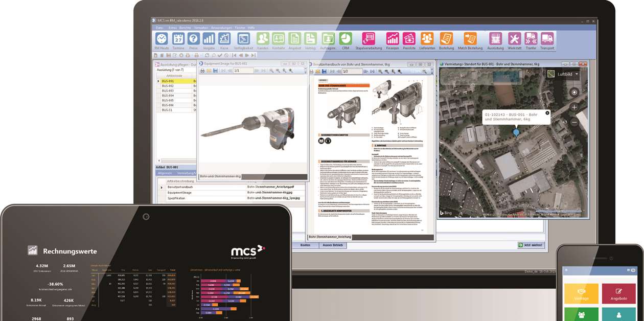Image resolution: width=644 pixels, height=321 pixels.
Task: Zoom out with map minus button
Action: pos(574,122)
